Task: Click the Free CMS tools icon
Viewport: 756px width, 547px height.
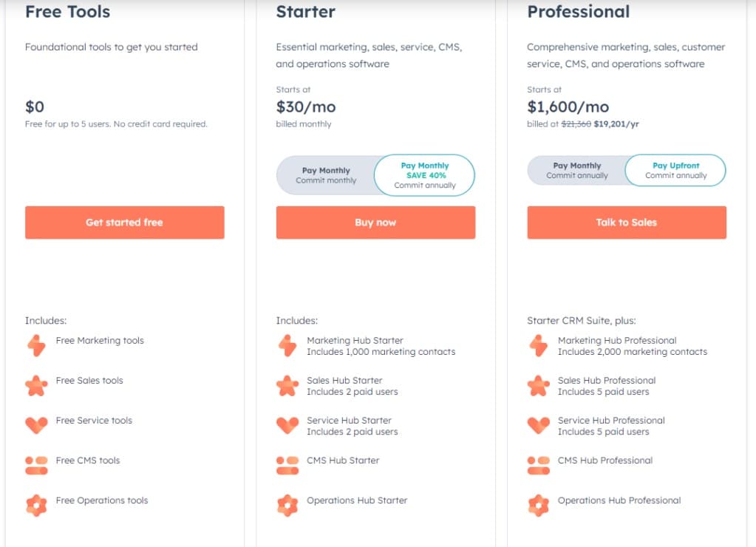Action: click(36, 466)
